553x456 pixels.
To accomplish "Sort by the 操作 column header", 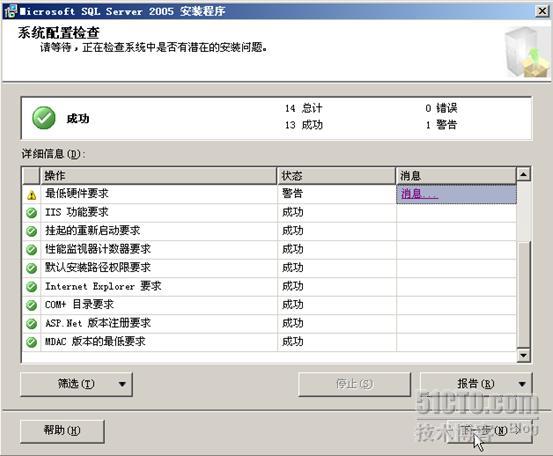I will 158,176.
